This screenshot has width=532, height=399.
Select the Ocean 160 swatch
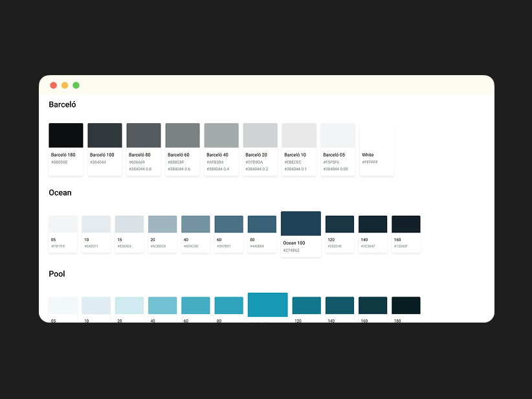pos(406,224)
